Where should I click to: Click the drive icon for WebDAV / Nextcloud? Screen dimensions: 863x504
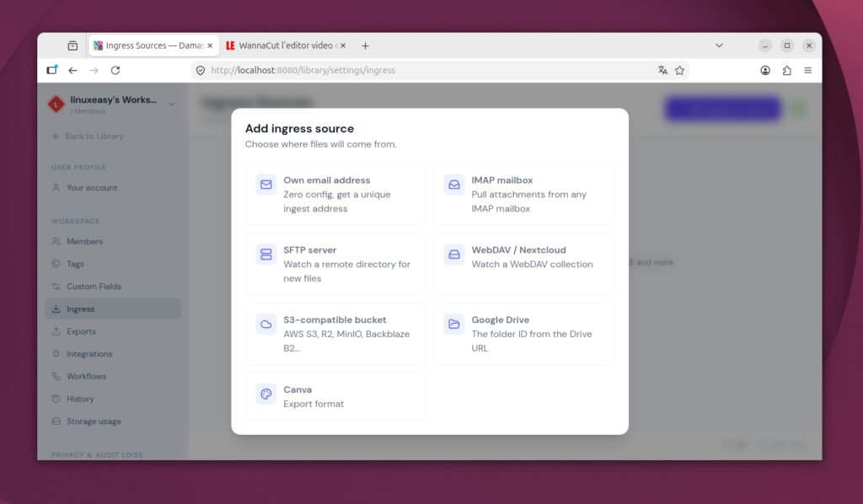click(x=454, y=255)
